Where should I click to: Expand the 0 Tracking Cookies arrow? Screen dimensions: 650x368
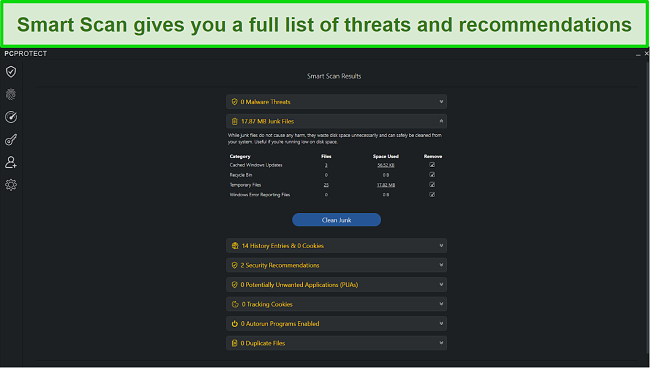pyautogui.click(x=441, y=304)
